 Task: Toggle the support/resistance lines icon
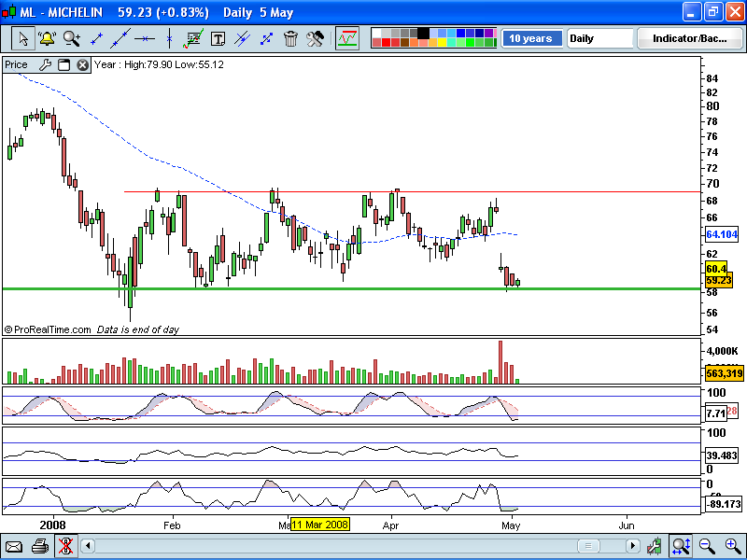347,38
